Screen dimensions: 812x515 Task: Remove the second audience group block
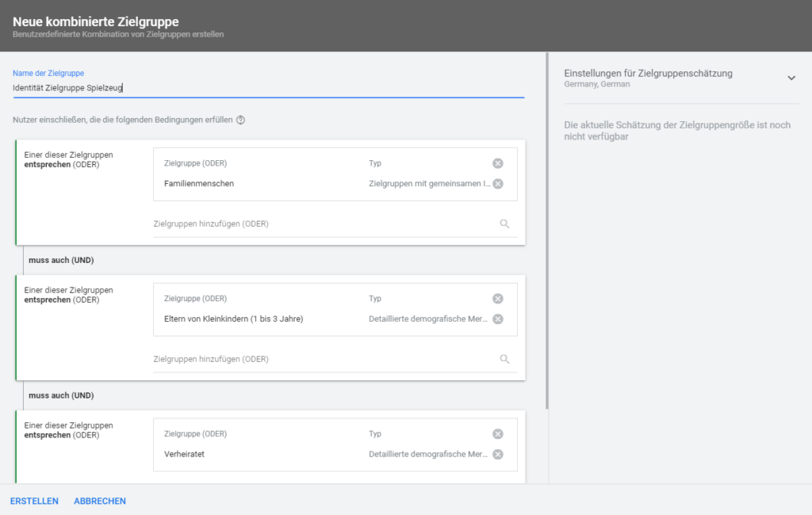(x=497, y=299)
